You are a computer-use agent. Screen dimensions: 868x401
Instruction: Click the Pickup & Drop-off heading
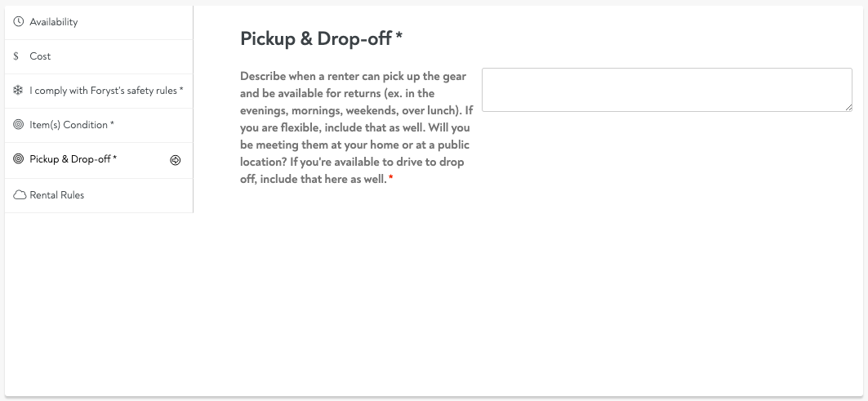(x=316, y=38)
